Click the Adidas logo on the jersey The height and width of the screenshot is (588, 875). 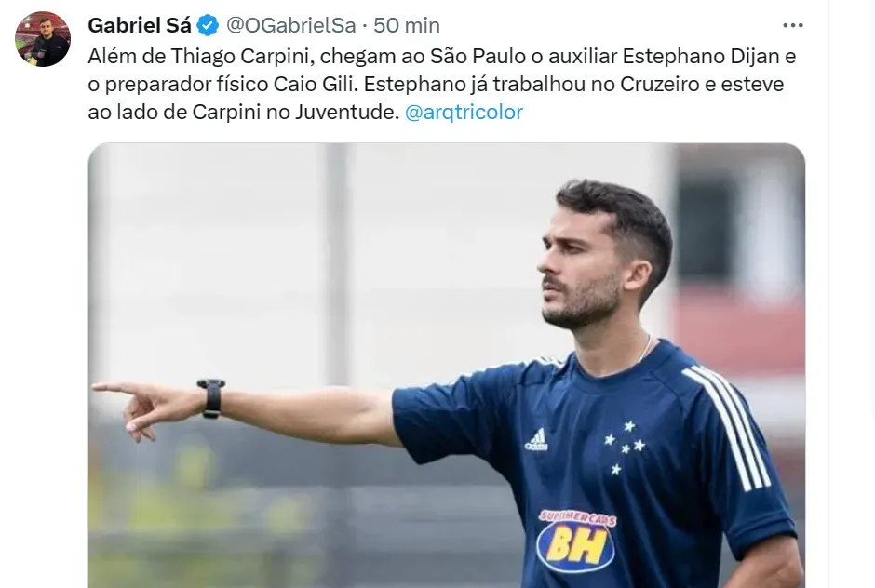(536, 440)
